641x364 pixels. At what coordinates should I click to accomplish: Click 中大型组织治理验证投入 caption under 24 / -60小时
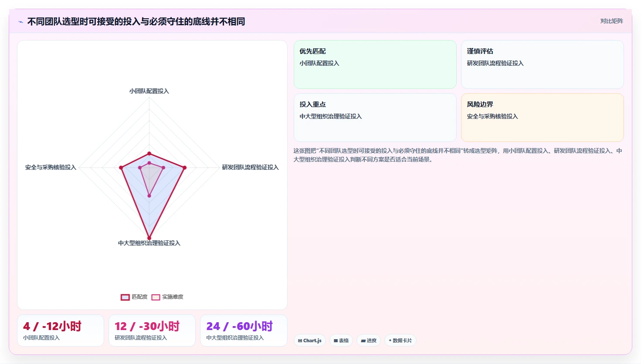235,338
